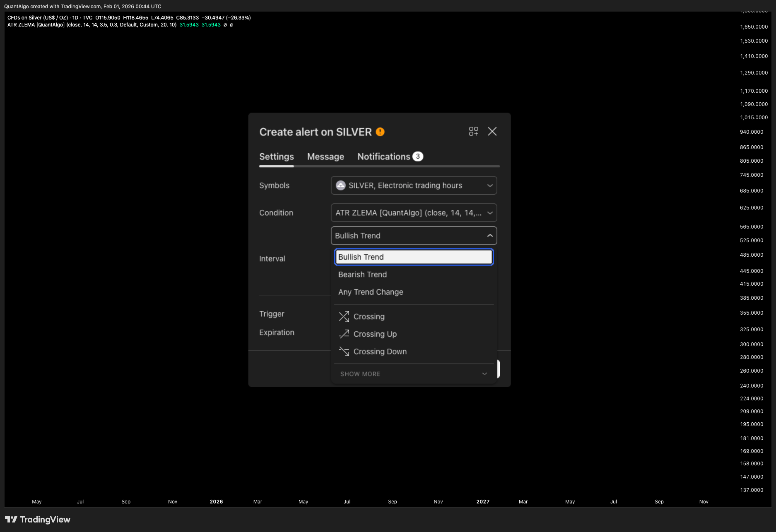Select the Crossing Down condition

click(x=414, y=351)
